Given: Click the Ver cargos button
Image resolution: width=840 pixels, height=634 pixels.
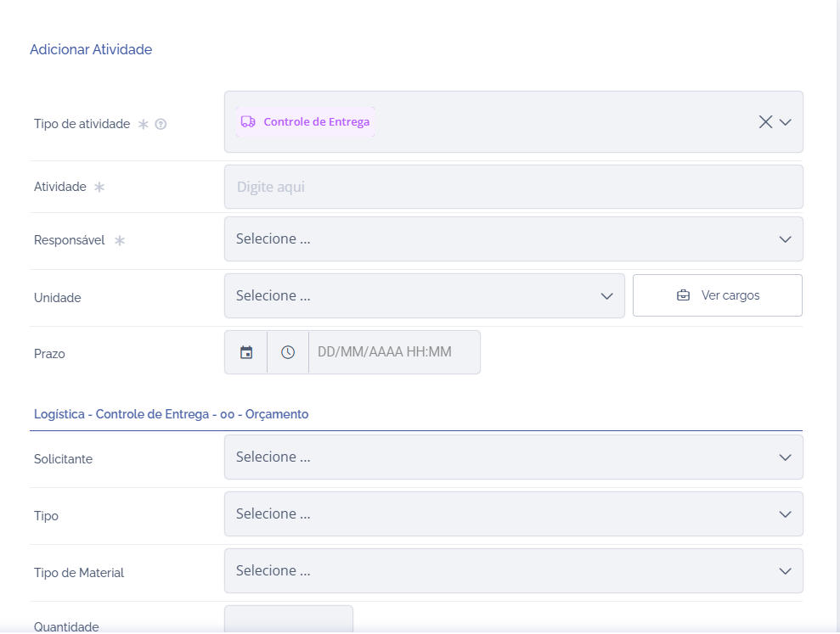Looking at the screenshot, I should [718, 295].
